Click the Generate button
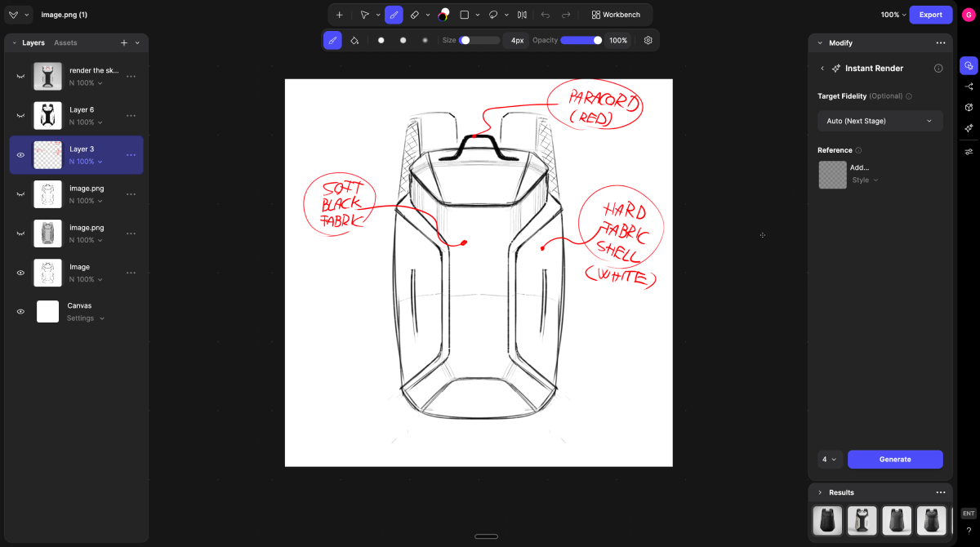980x547 pixels. (895, 460)
